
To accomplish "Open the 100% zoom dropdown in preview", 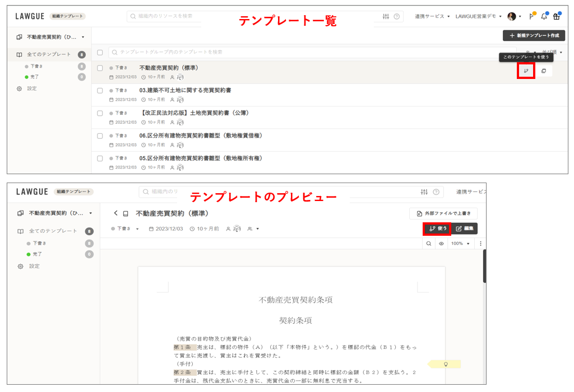I will click(461, 244).
